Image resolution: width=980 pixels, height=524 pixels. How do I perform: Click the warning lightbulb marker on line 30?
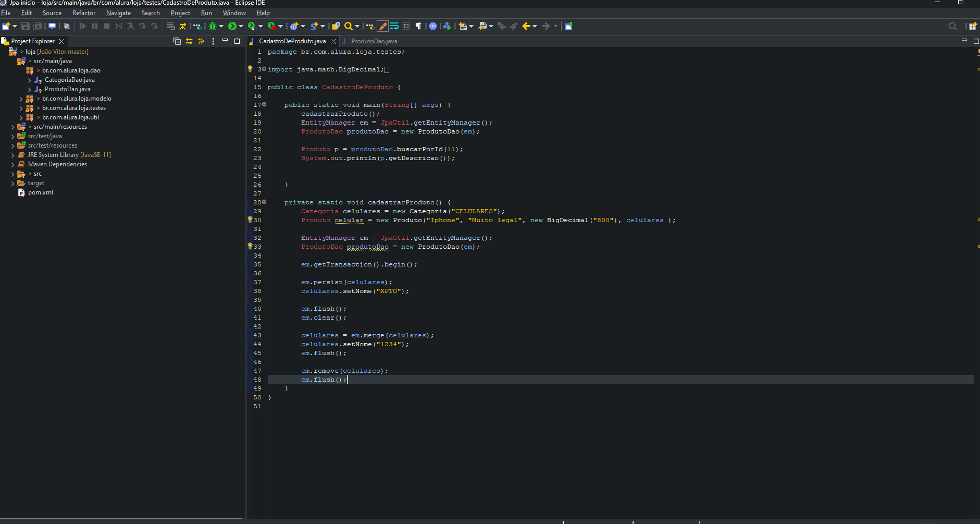pos(250,220)
